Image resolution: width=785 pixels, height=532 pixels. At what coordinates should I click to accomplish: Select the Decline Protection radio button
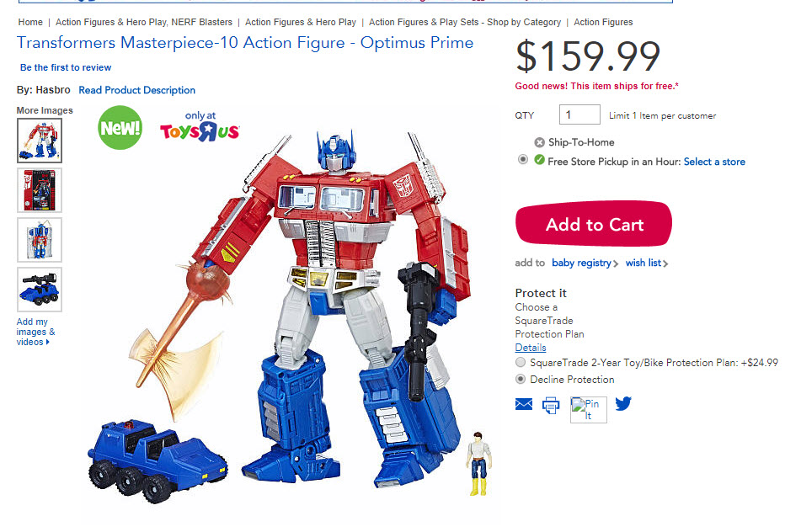click(x=521, y=379)
